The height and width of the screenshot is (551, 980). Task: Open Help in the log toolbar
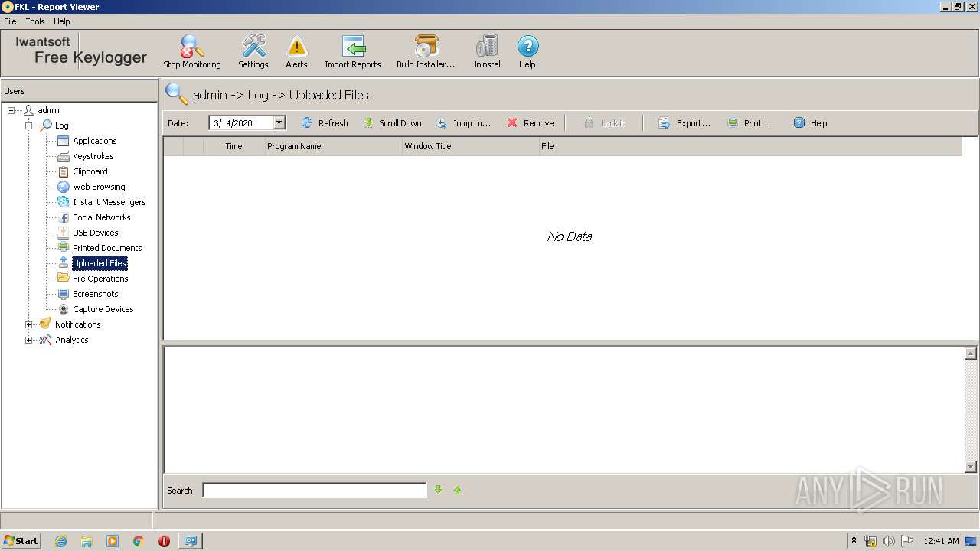tap(810, 123)
